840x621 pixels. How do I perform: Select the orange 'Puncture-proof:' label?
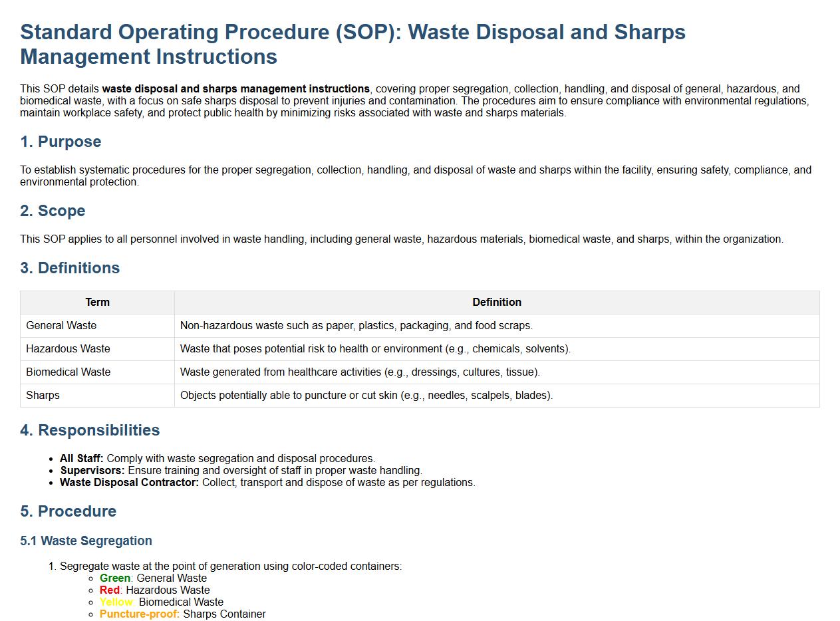point(139,614)
